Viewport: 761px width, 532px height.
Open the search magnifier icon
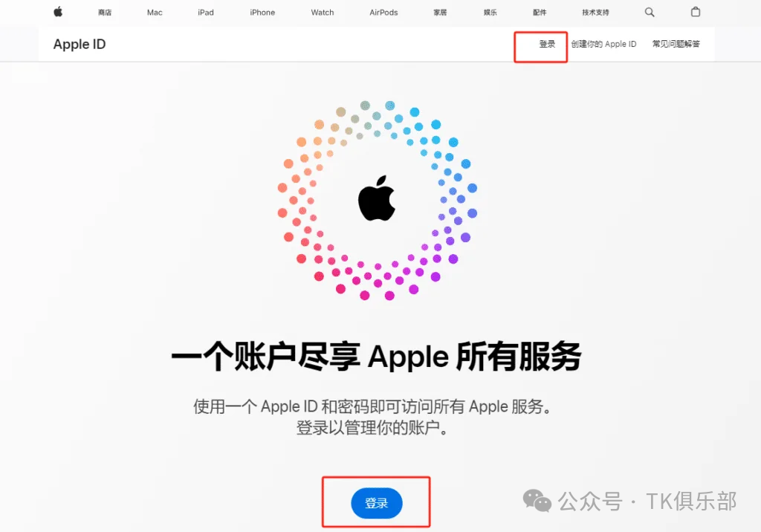tap(650, 12)
